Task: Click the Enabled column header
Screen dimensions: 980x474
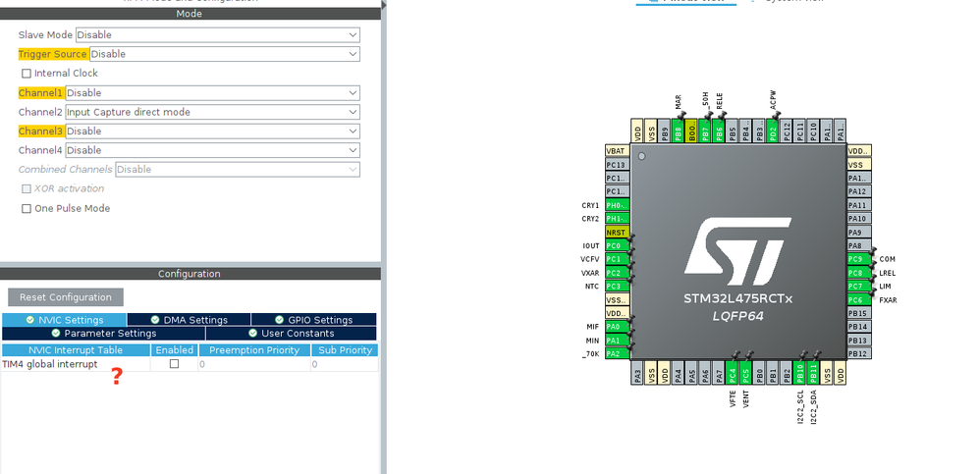Action: (175, 350)
